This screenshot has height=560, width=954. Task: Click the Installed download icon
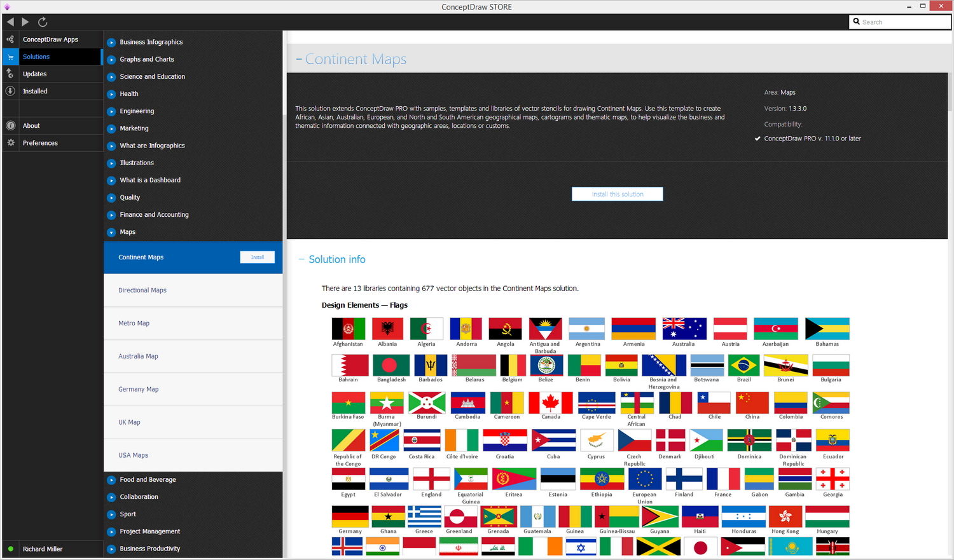(x=10, y=91)
